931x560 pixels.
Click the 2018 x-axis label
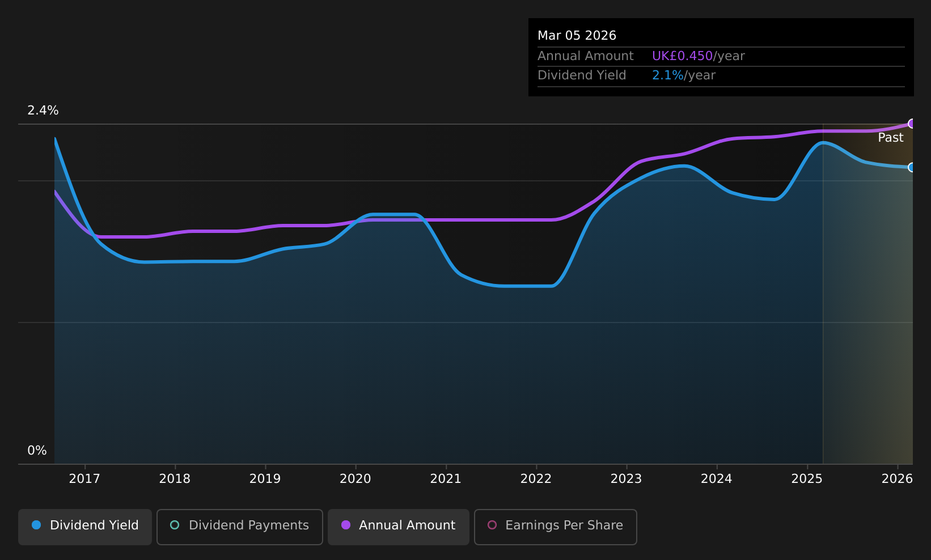coord(175,479)
